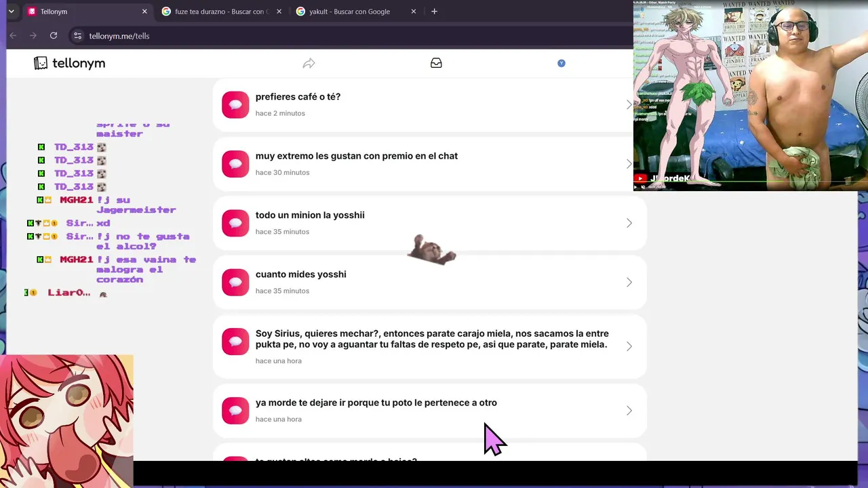Click pink icon beside the 'Soy Sirius' tell
The image size is (868, 488).
tap(235, 342)
